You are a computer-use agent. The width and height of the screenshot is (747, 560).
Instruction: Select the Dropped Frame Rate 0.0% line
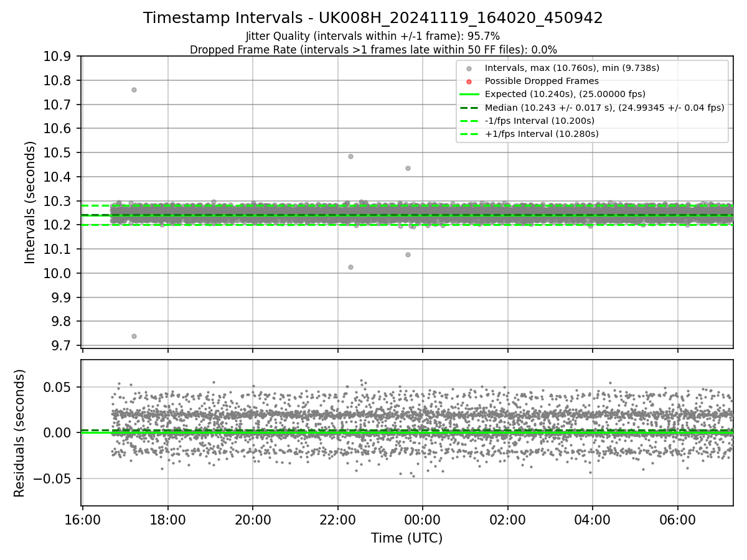373,49
